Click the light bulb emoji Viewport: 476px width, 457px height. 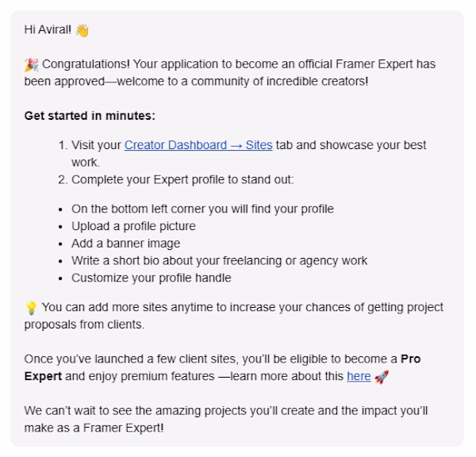[x=32, y=307]
